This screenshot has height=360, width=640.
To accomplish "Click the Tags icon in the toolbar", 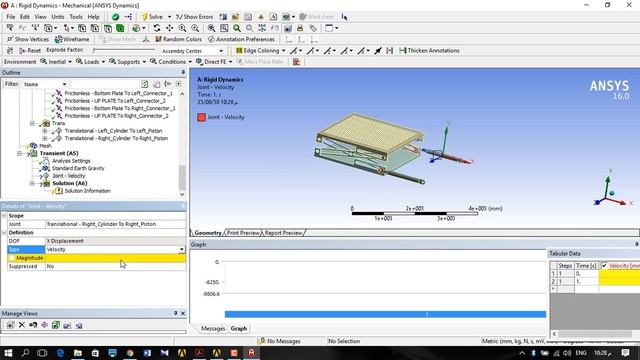I will coord(313,28).
